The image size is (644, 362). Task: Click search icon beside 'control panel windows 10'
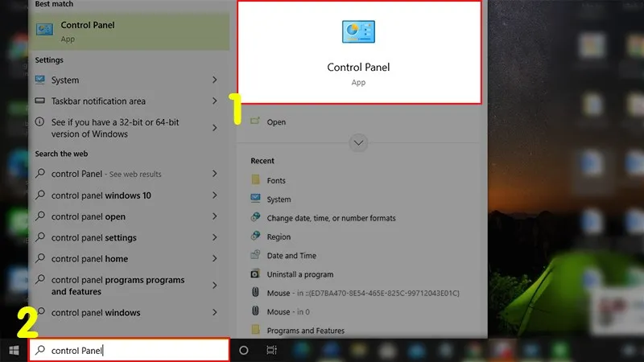click(40, 195)
